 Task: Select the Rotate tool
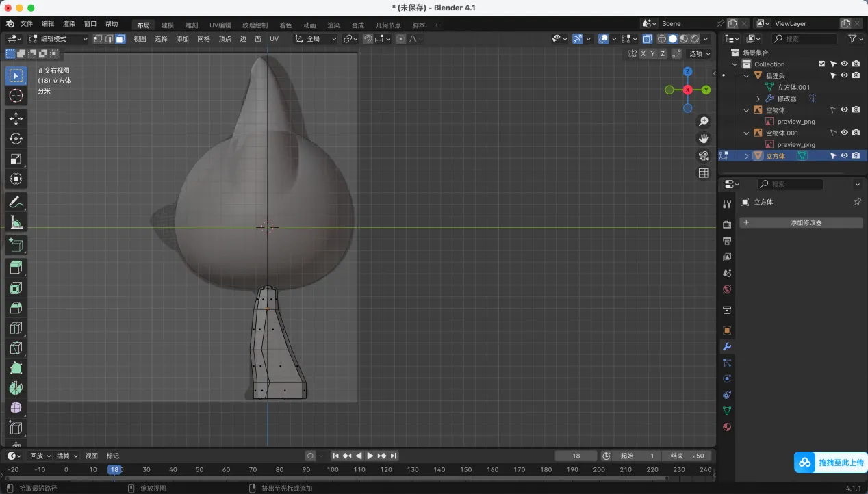(x=16, y=139)
